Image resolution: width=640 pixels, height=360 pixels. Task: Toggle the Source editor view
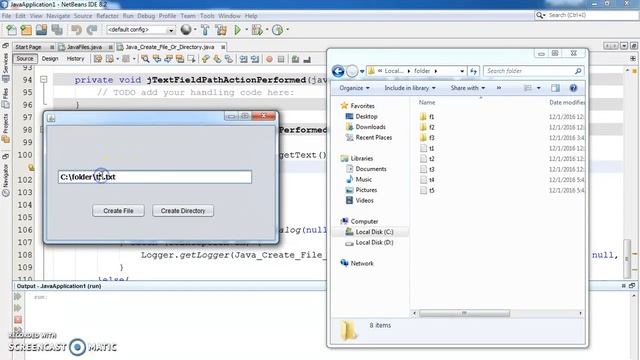point(25,59)
